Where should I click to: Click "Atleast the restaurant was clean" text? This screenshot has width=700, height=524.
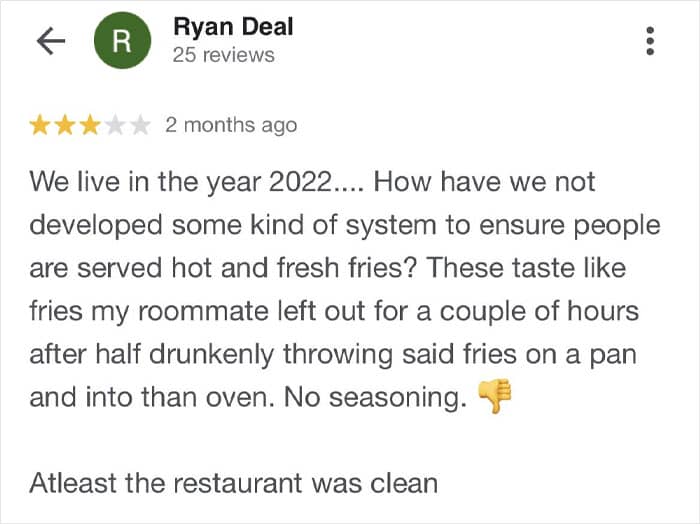point(233,483)
